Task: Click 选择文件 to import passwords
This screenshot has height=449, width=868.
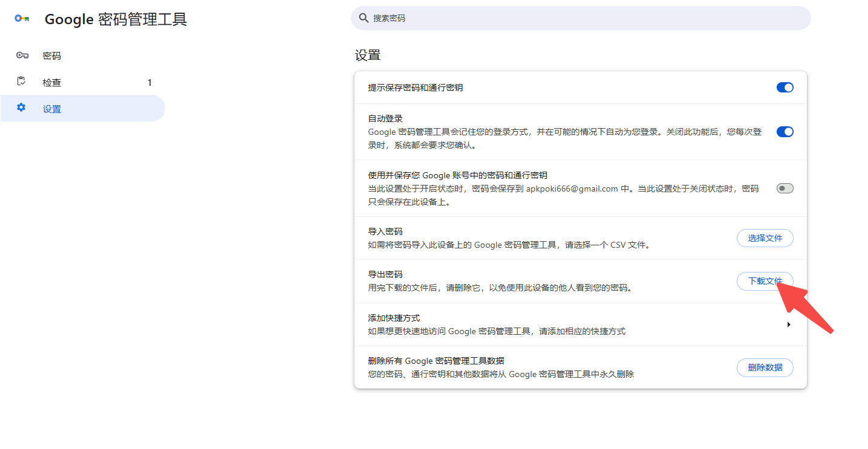Action: [765, 238]
